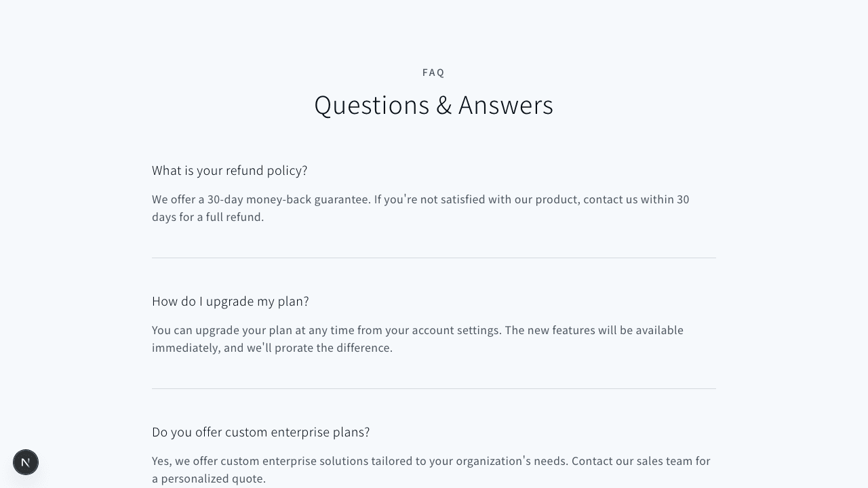Click the "30-day money-back guarantee" phrase

tap(289, 199)
